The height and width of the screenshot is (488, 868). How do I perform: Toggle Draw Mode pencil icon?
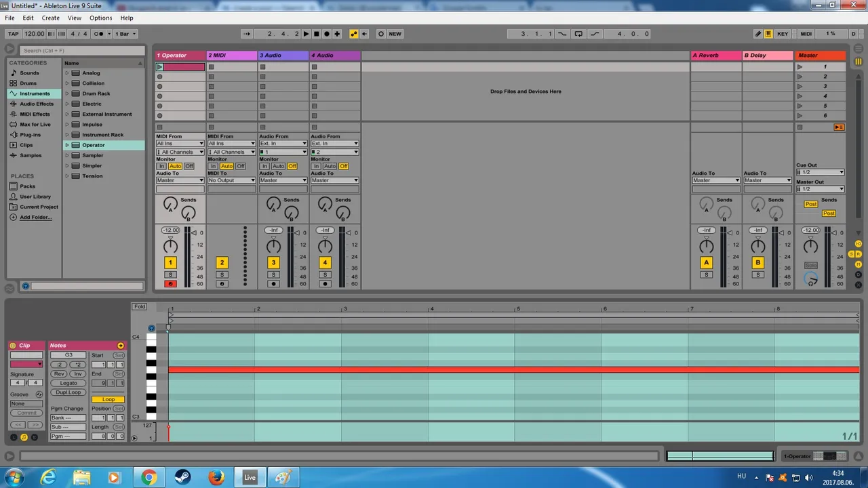coord(758,34)
